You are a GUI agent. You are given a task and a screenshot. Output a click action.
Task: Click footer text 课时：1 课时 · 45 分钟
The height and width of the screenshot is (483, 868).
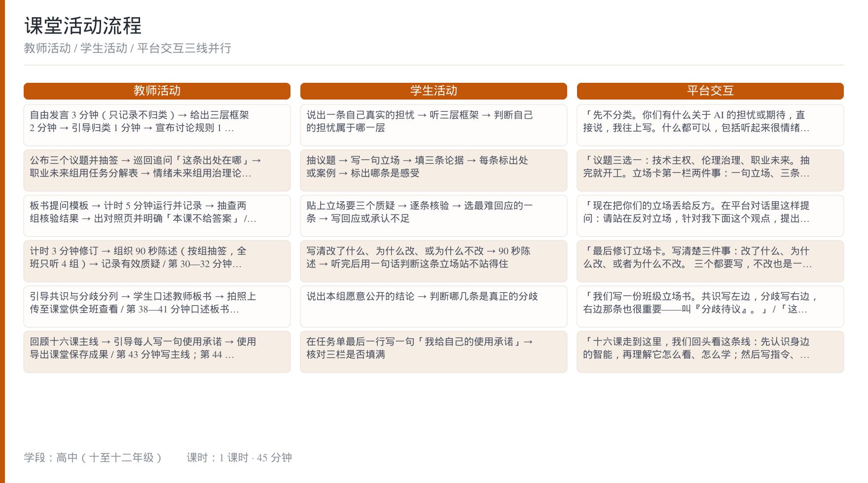click(x=239, y=458)
